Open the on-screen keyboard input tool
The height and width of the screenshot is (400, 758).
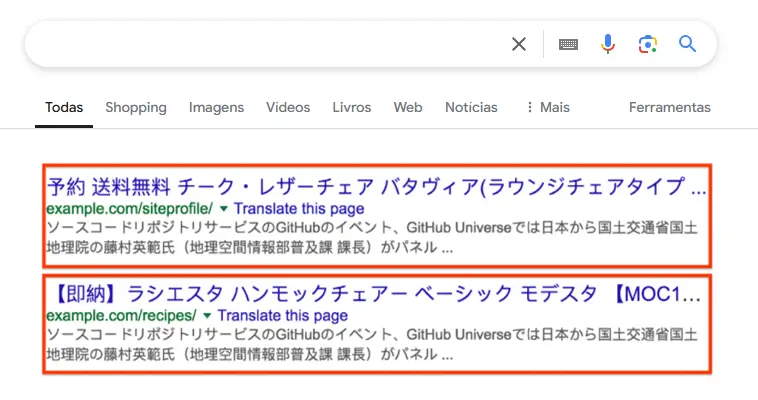coord(568,44)
